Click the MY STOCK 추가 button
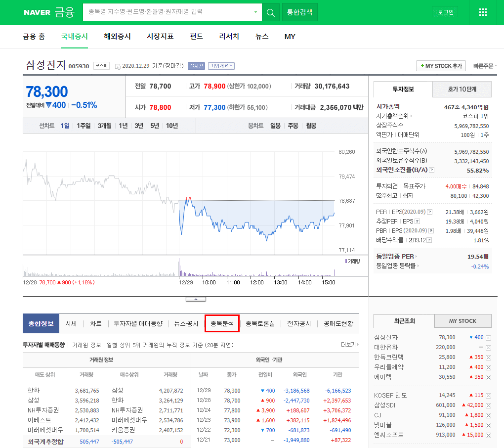Image resolution: width=504 pixels, height=448 pixels. [x=441, y=66]
